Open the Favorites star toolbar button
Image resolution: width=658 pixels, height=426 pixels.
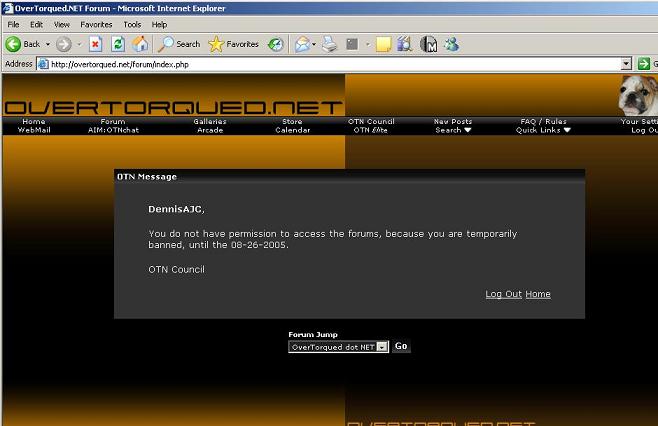coord(233,44)
